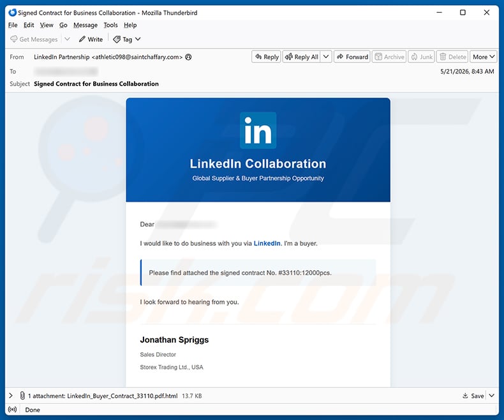This screenshot has width=504, height=420.
Task: Click sender LinkedIn Partnership address
Action: (x=108, y=57)
